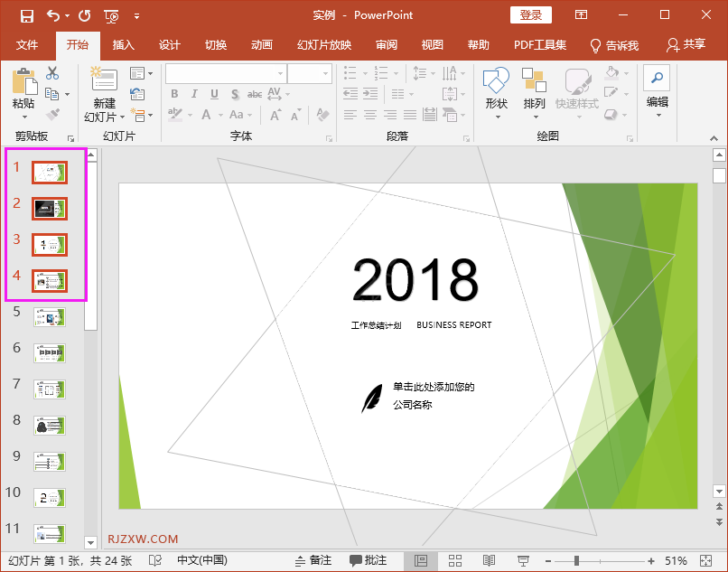Toggle text Shadow formatting
Image resolution: width=728 pixels, height=572 pixels.
click(x=235, y=94)
